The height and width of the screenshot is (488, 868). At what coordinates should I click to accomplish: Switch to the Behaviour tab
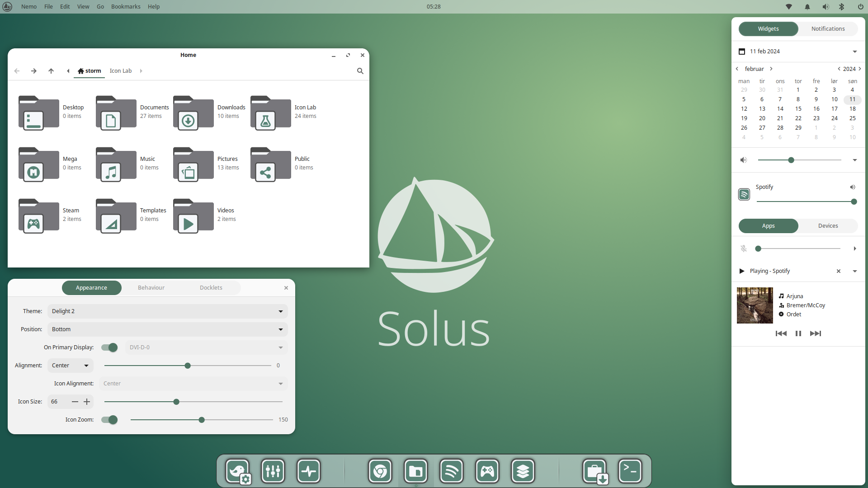click(x=151, y=287)
